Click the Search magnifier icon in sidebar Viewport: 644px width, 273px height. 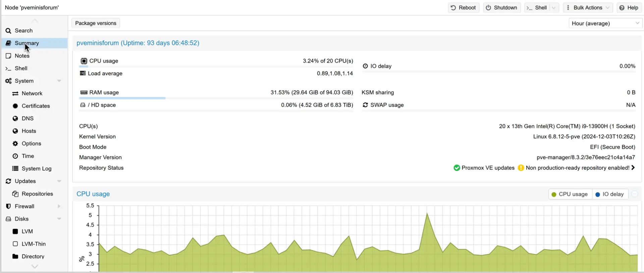(8, 31)
